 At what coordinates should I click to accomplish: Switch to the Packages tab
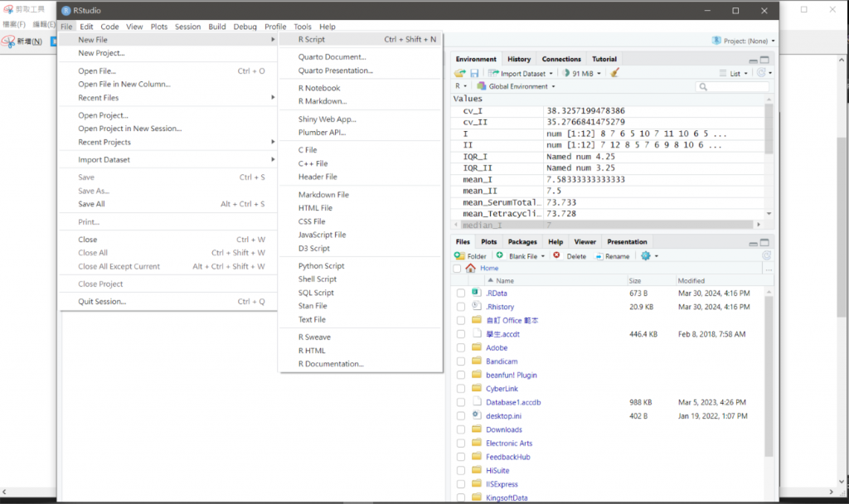522,242
